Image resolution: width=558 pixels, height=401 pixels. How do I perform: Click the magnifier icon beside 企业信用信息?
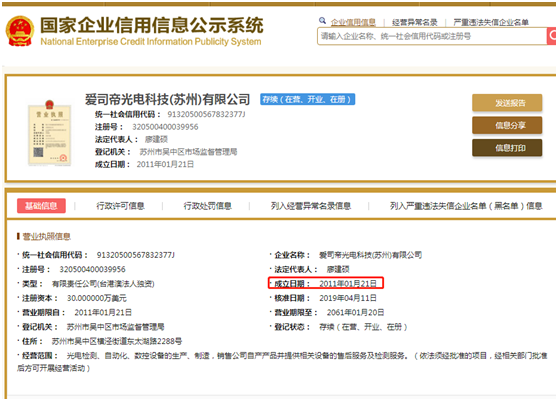[322, 20]
